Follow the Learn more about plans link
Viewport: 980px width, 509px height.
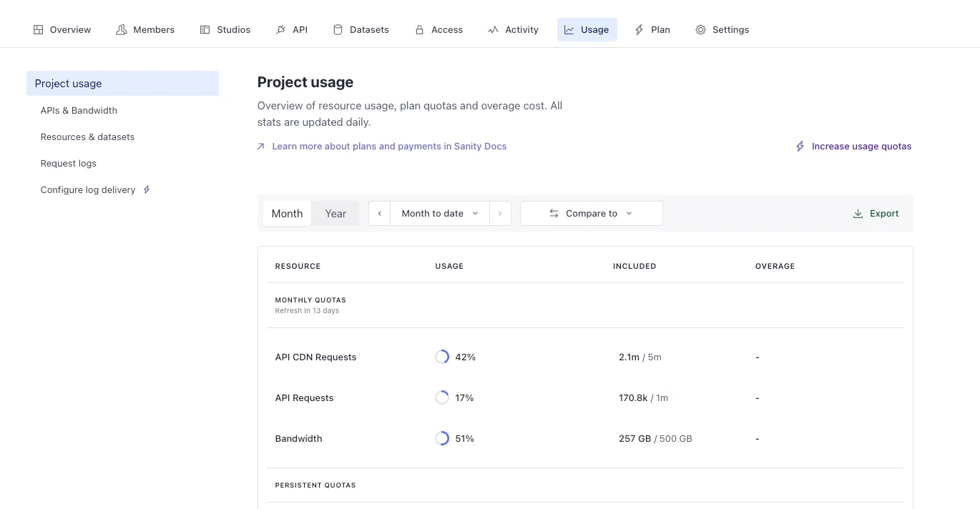point(389,147)
